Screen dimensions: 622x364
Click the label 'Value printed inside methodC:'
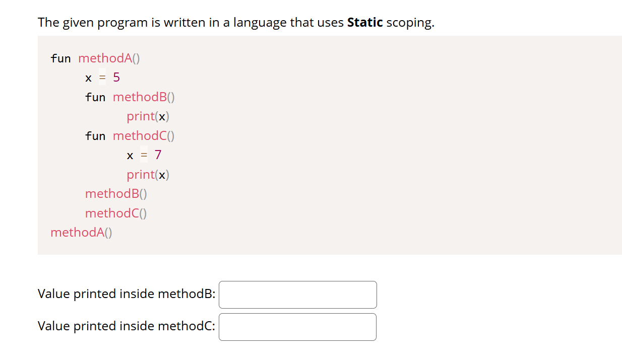(x=126, y=326)
